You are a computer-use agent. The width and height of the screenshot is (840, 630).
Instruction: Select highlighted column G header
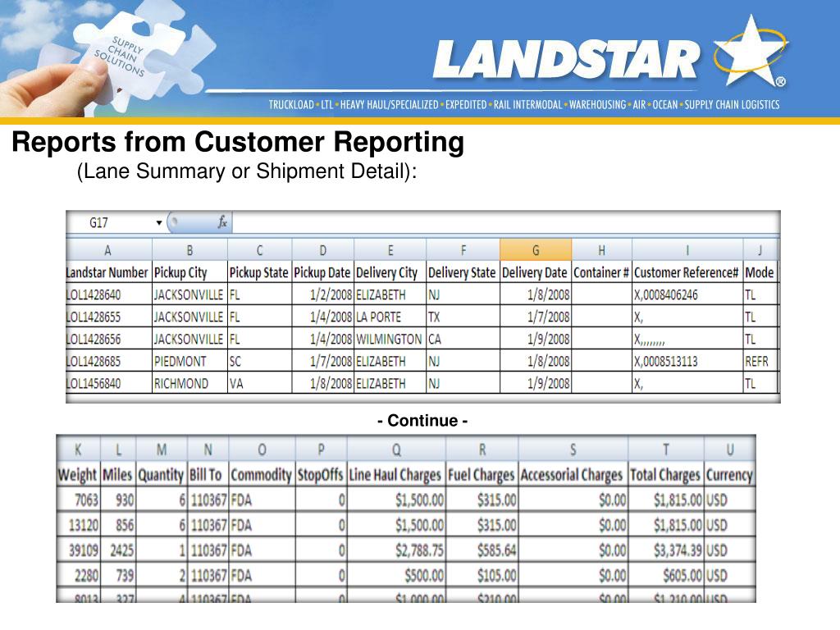click(536, 250)
